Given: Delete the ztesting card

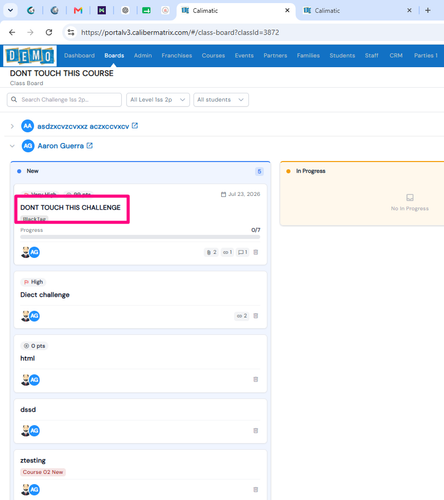Looking at the screenshot, I should [256, 490].
